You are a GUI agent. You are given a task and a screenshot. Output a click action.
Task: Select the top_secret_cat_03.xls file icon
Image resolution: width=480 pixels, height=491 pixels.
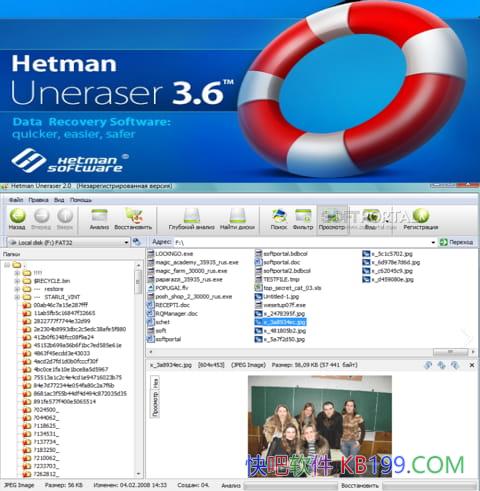259,288
